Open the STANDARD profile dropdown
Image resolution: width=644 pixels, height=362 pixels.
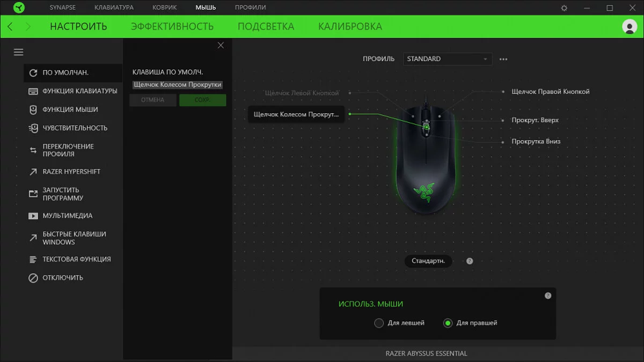click(x=447, y=59)
